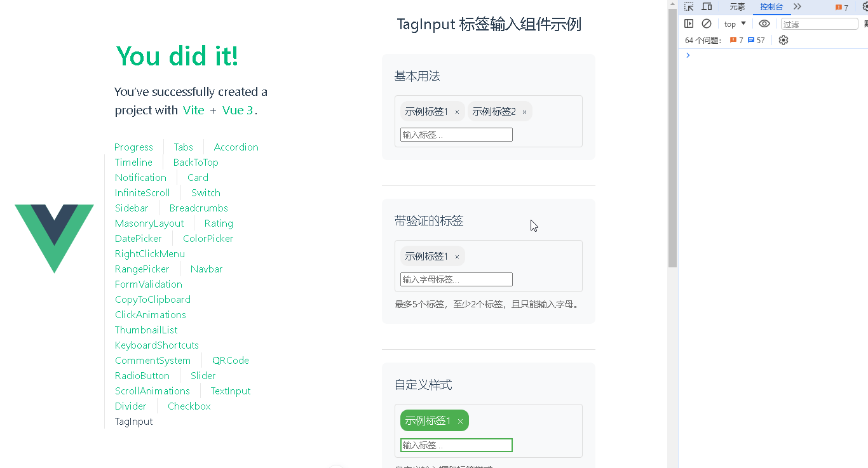Open Timeline demo link

pyautogui.click(x=133, y=162)
